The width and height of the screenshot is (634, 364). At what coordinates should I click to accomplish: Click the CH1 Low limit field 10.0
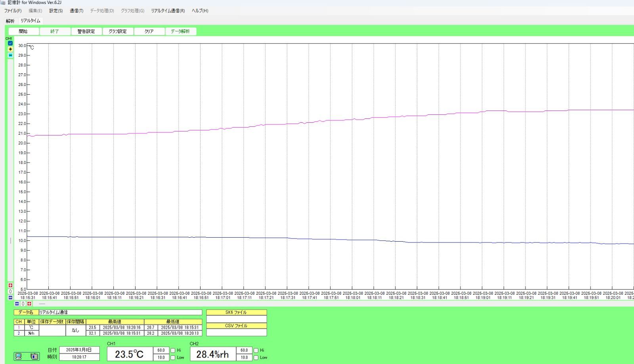(161, 357)
